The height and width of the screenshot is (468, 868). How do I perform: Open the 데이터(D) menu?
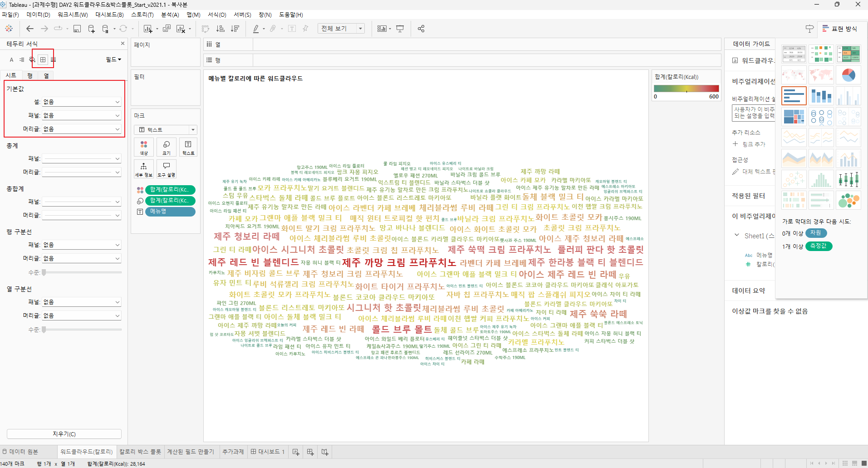pyautogui.click(x=38, y=15)
